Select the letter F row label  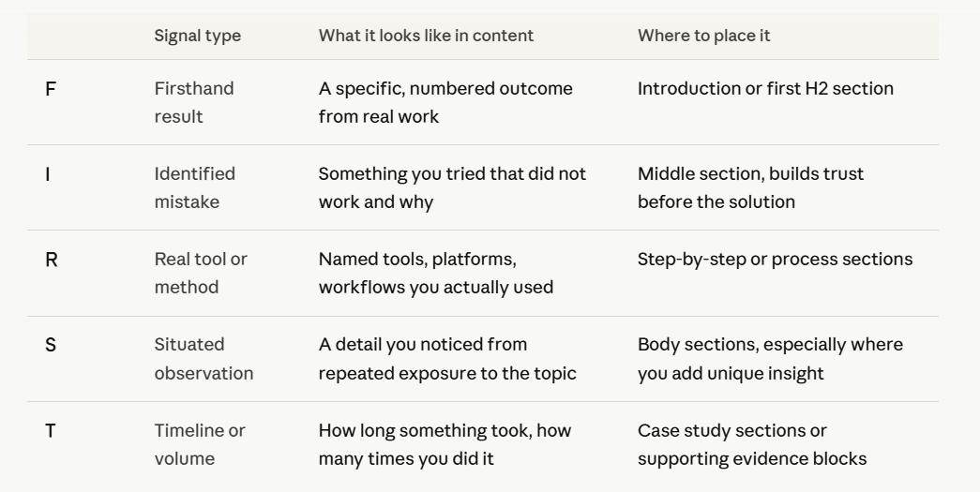[x=51, y=89]
